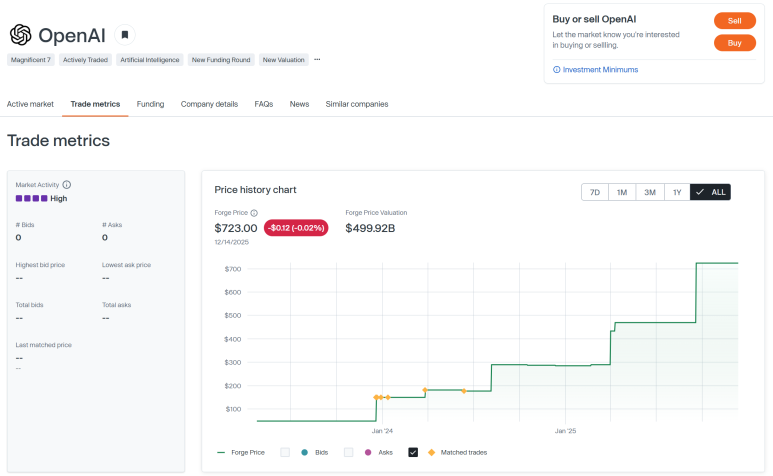773x476 pixels.
Task: Click the OpenAI logo icon
Action: [x=20, y=35]
